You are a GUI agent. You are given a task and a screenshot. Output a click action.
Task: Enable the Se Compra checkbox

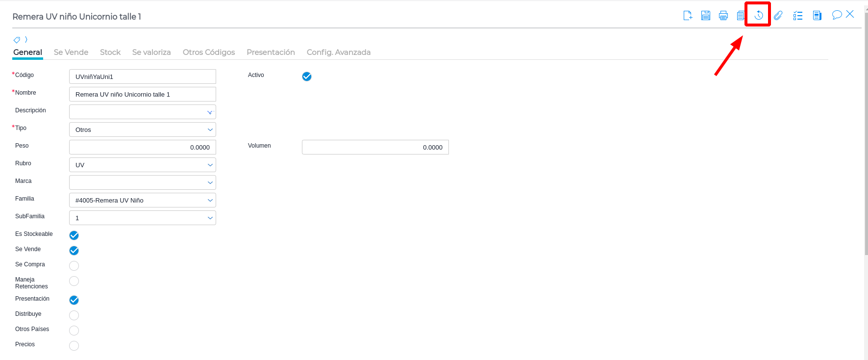pos(74,266)
